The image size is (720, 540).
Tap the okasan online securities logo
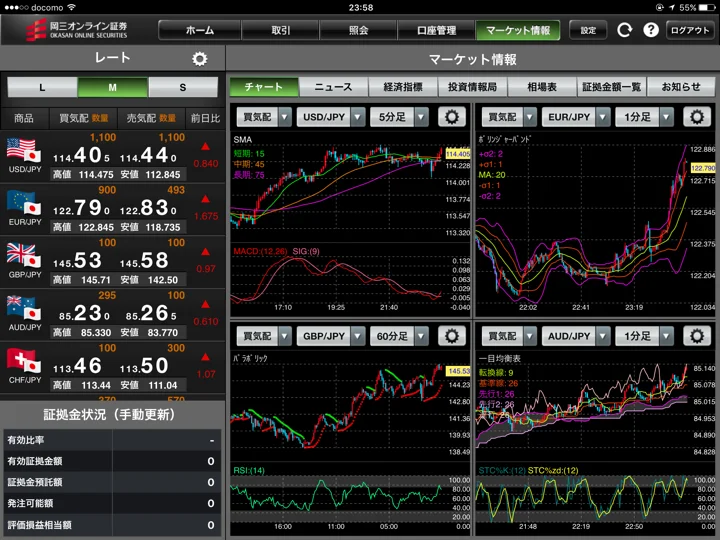tap(76, 30)
